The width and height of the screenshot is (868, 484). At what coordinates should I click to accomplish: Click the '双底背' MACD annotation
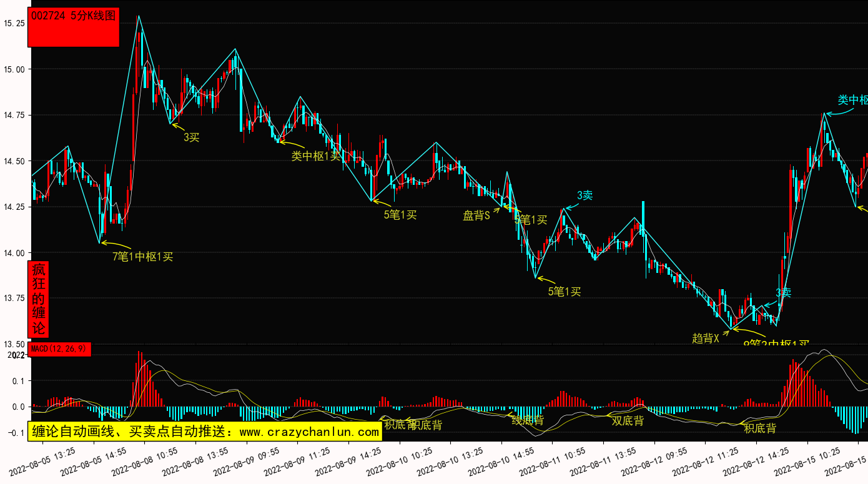[x=628, y=420]
